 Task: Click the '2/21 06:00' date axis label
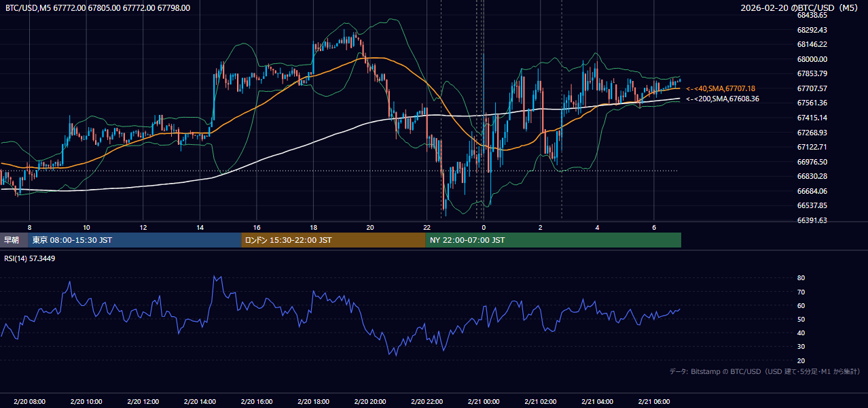(654, 402)
